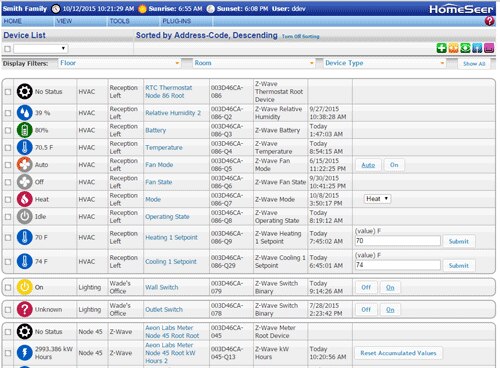Check the Wall Switch row checkbox
This screenshot has height=368, width=500.
coord(8,287)
